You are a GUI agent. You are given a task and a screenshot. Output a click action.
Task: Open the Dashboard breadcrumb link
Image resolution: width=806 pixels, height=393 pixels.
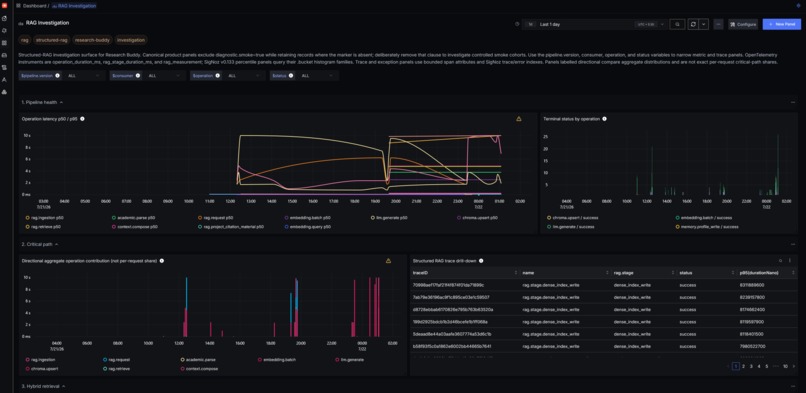coord(34,6)
